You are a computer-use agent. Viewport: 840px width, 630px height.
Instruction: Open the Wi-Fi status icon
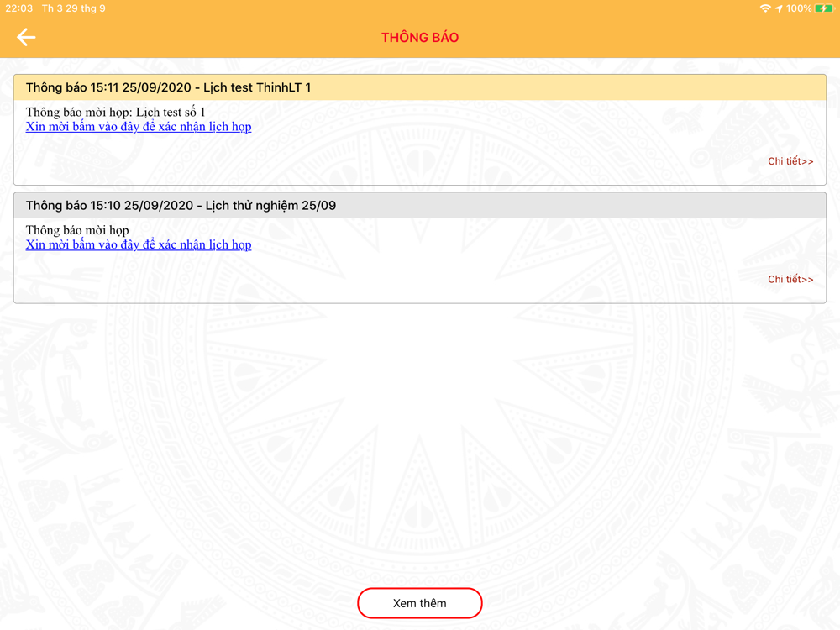(x=765, y=8)
